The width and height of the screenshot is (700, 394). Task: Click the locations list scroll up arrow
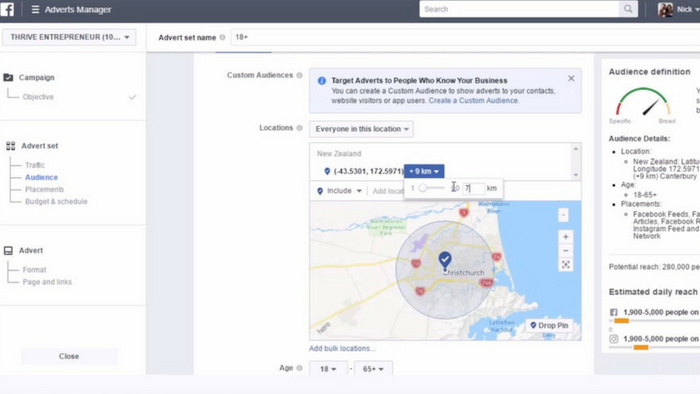coord(576,149)
